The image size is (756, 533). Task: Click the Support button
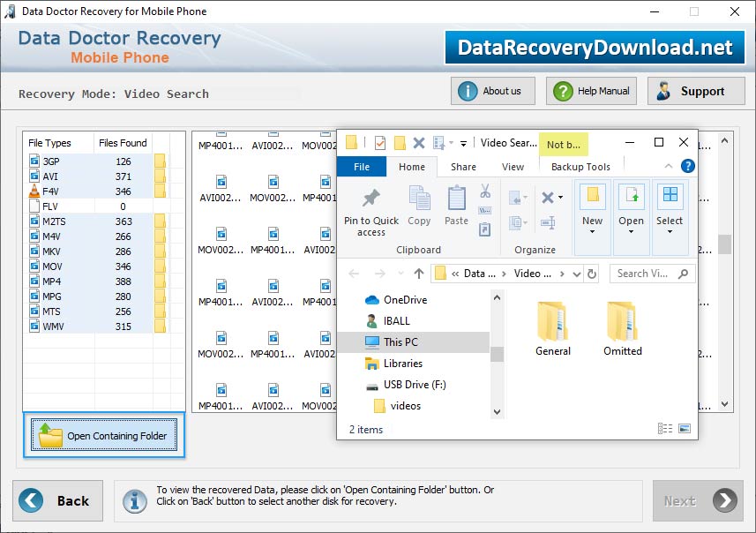[696, 91]
